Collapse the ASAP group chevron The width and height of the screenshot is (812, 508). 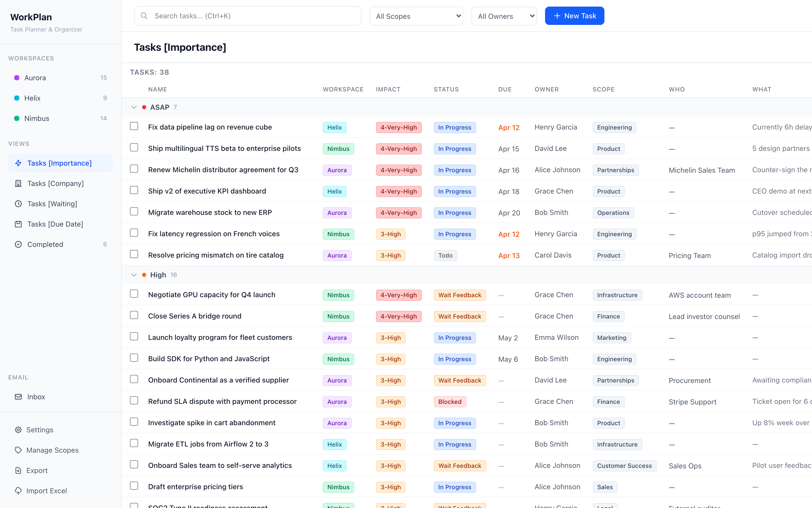point(134,107)
